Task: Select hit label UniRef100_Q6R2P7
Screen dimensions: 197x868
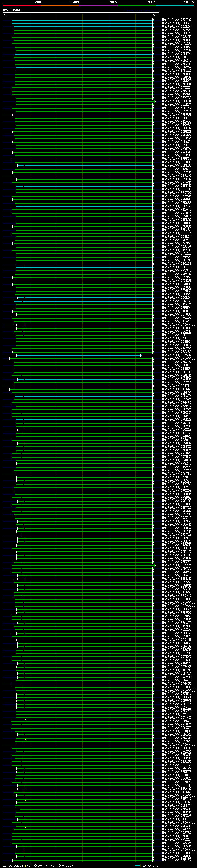Action: coord(176,362)
